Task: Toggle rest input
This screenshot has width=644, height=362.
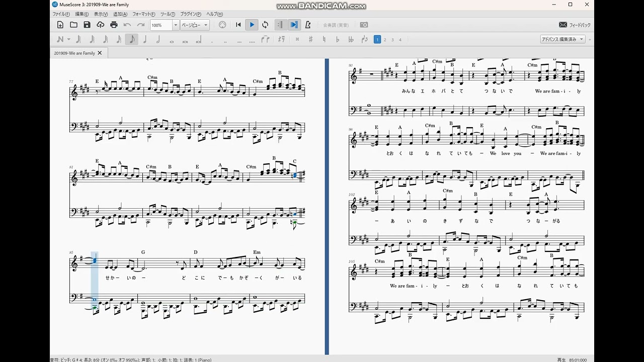Action: 281,39
